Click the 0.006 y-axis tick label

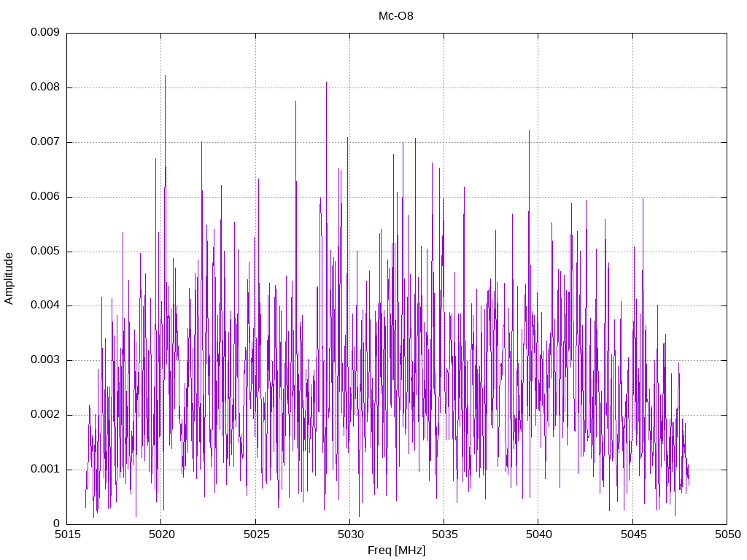click(x=45, y=197)
